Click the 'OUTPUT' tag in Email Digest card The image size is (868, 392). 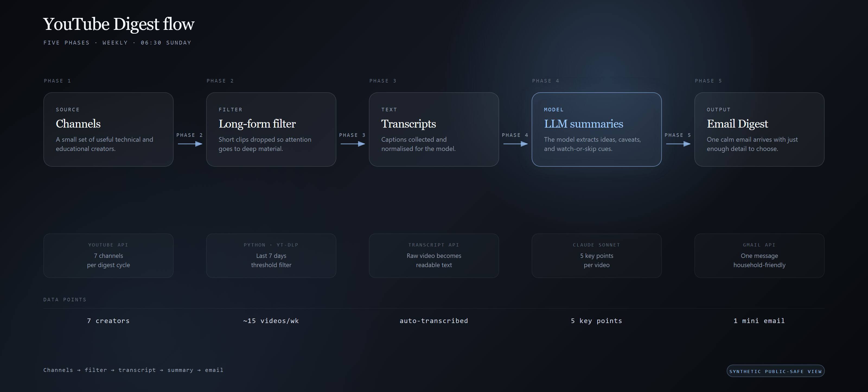[719, 110]
